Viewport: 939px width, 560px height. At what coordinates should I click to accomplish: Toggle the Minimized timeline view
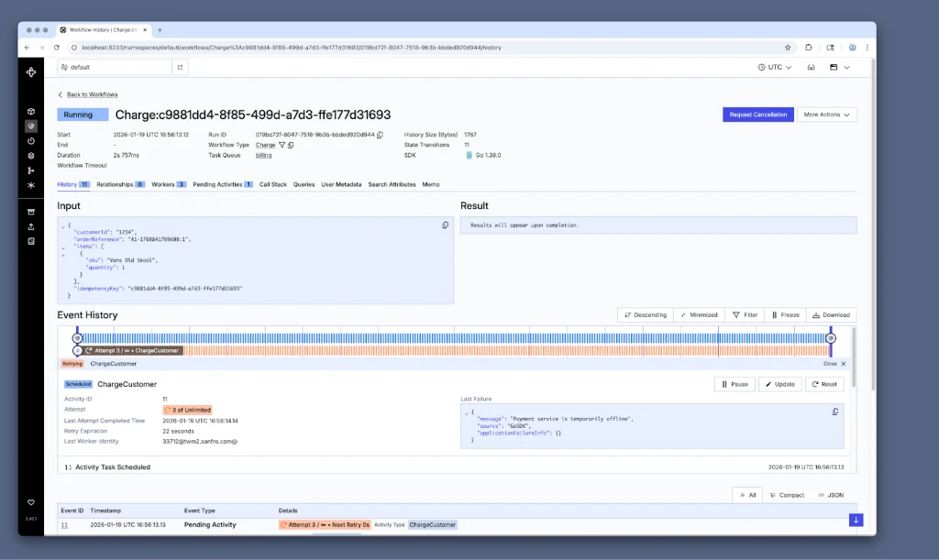[x=699, y=314]
